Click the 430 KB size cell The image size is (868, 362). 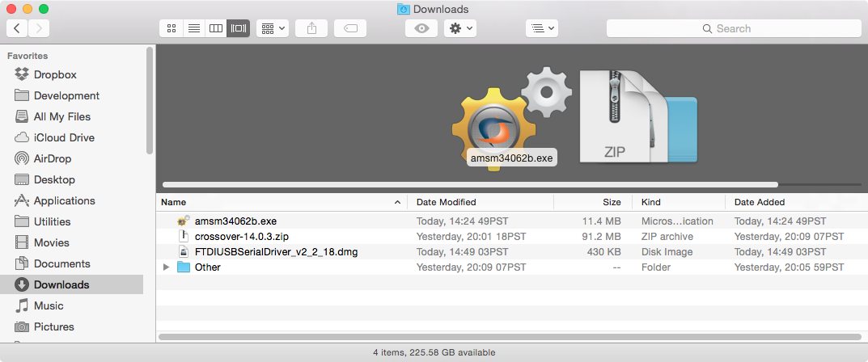604,252
